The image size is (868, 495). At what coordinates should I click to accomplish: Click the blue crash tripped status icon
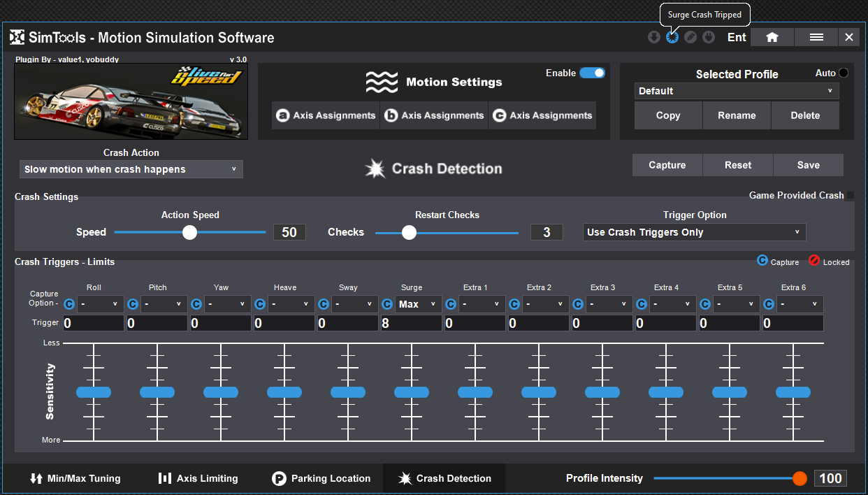coord(672,37)
